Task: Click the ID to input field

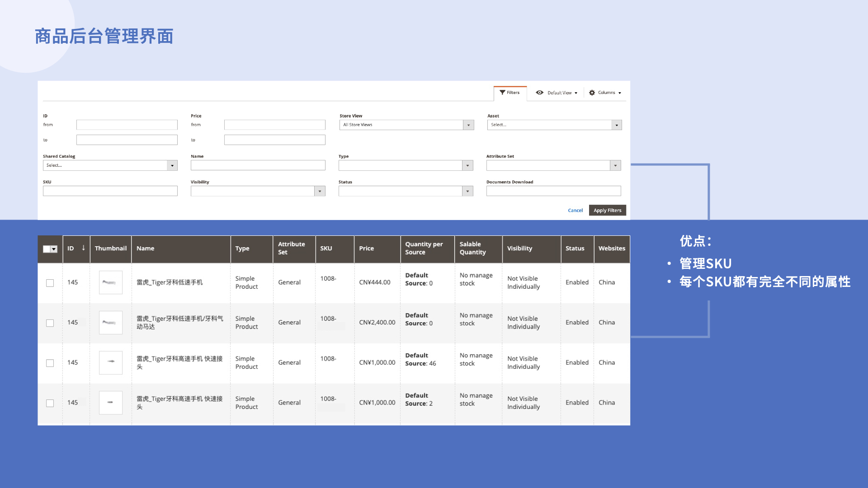Action: tap(127, 140)
